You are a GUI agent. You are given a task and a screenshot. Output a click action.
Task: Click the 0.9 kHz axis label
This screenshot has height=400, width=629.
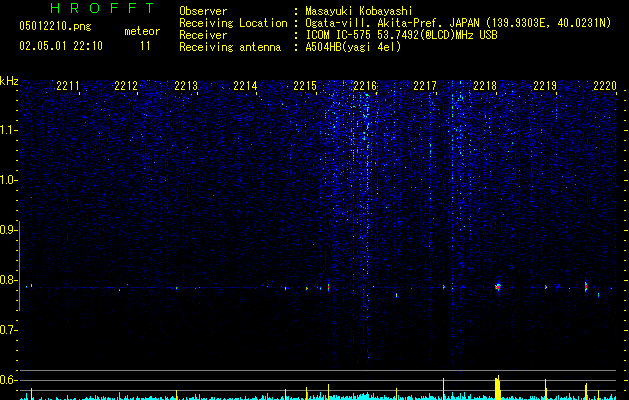click(8, 230)
